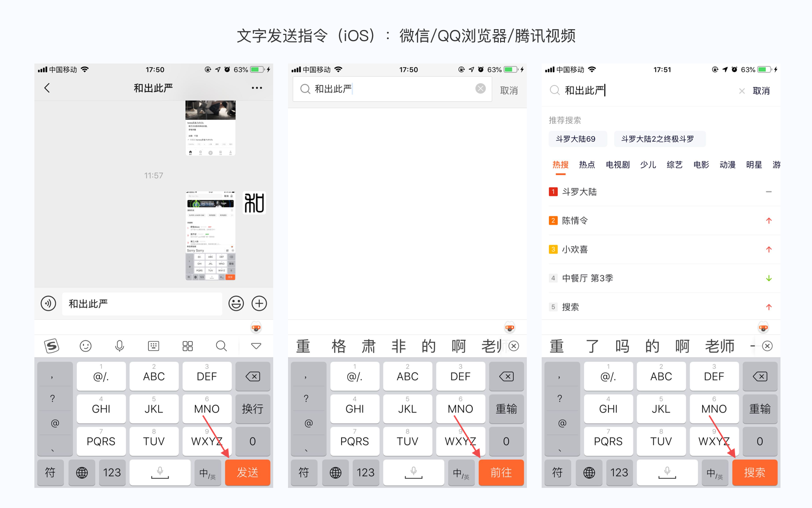Tap the globe key on QQ Browser keyboard

click(335, 473)
